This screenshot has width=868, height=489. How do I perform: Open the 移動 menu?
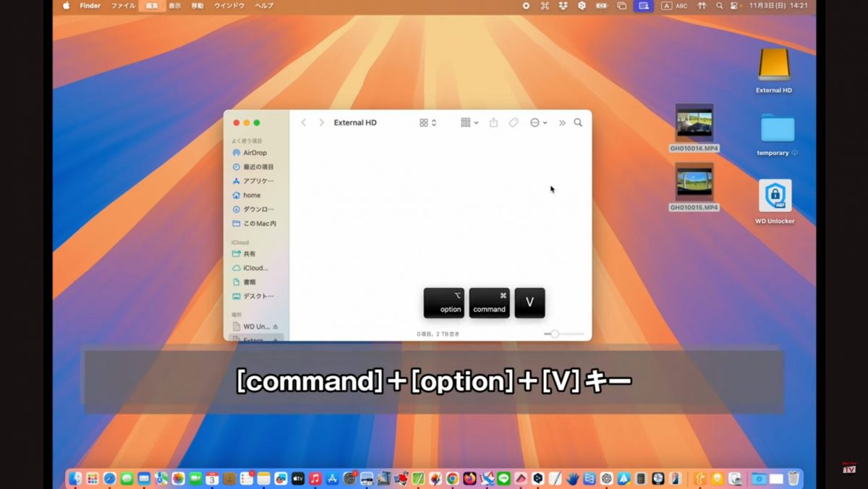[197, 6]
